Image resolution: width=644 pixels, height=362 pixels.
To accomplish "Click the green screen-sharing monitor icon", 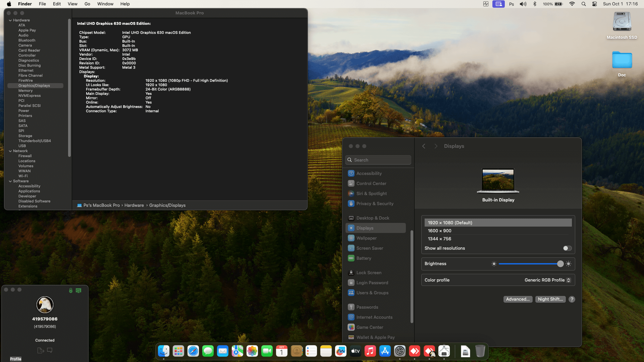I will 78,291.
